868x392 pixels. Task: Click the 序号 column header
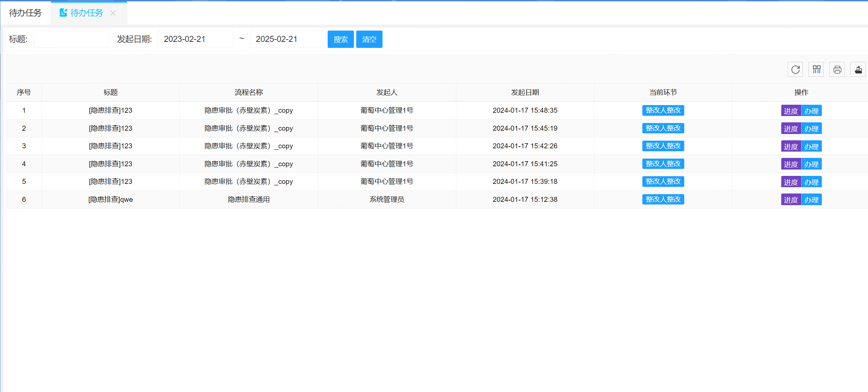click(24, 92)
